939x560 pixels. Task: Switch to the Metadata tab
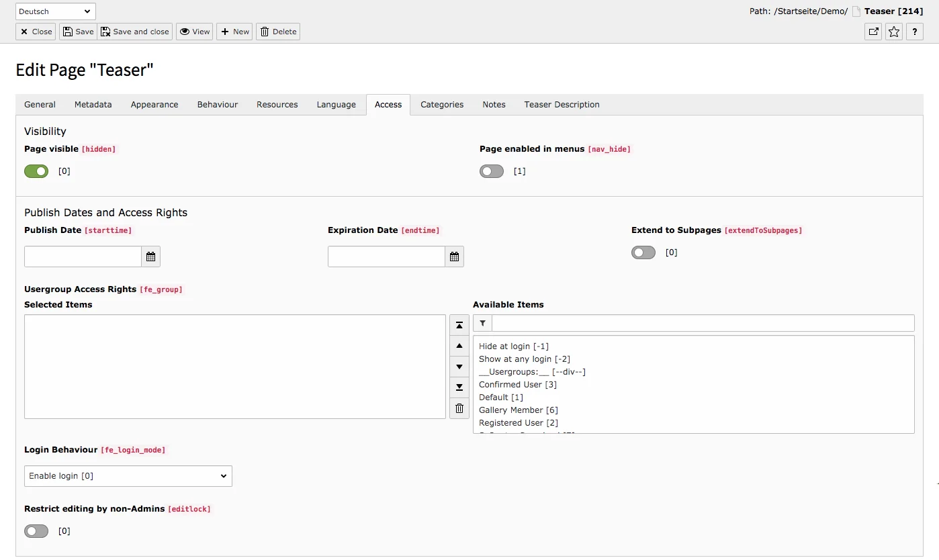(93, 104)
